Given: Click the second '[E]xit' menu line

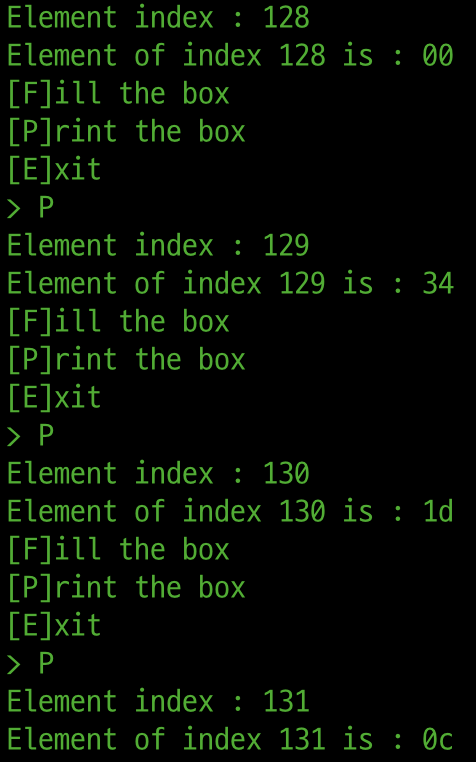Looking at the screenshot, I should pos(54,397).
